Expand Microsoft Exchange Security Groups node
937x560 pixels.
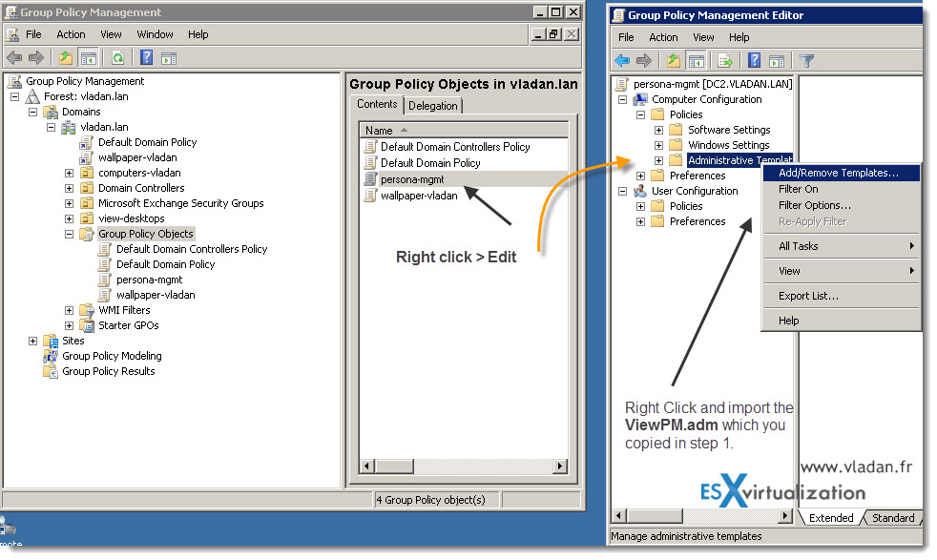coord(69,204)
